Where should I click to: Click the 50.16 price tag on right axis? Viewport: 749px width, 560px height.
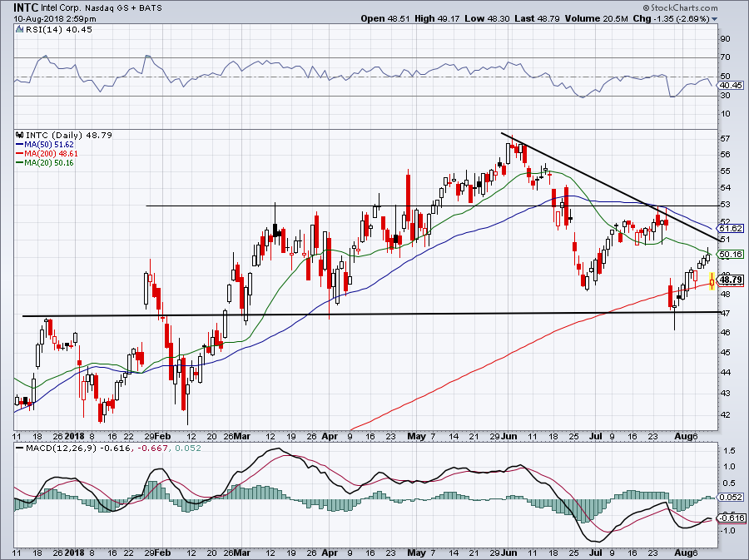pos(731,255)
